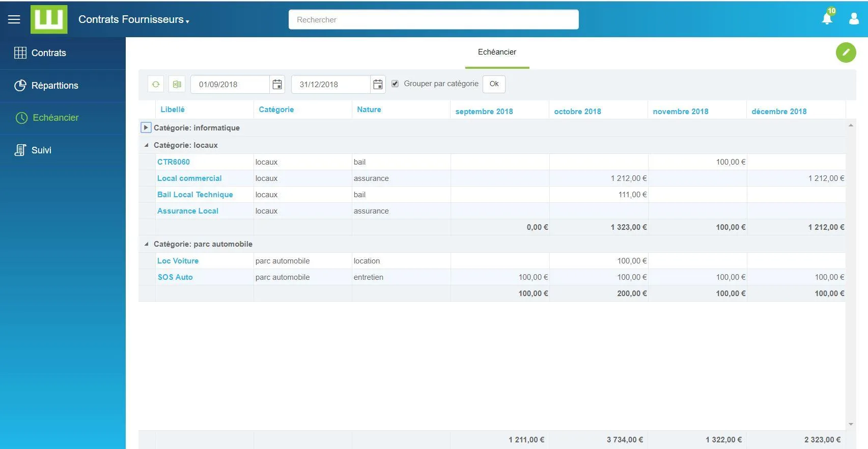Viewport: 868px width, 449px height.
Task: Click the décembre 2018 column header
Action: 779,112
